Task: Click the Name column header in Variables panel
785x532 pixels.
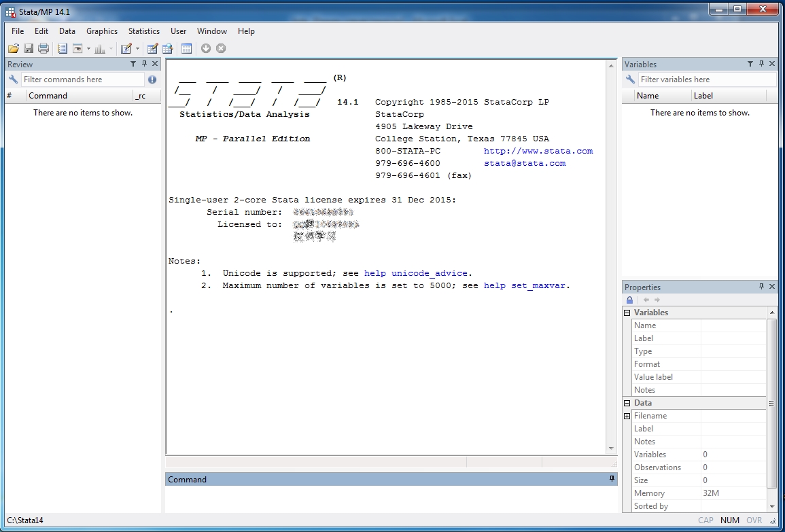Action: tap(663, 96)
